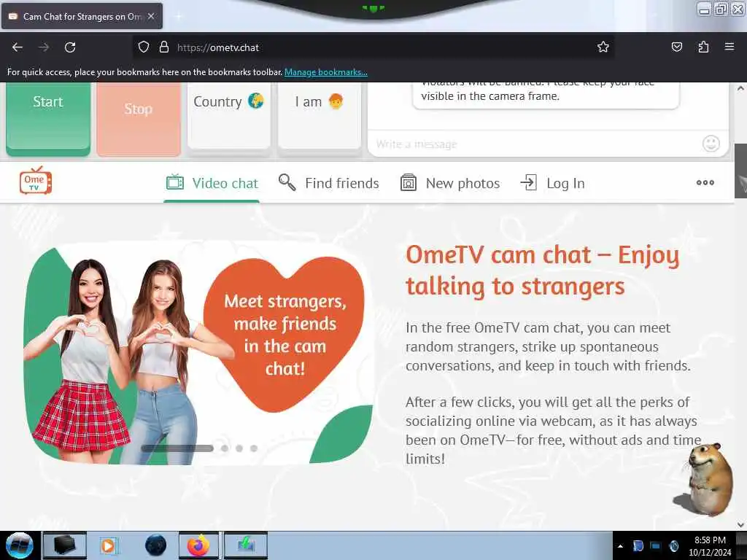This screenshot has height=560, width=747.
Task: Select the third carousel dot
Action: 239,448
